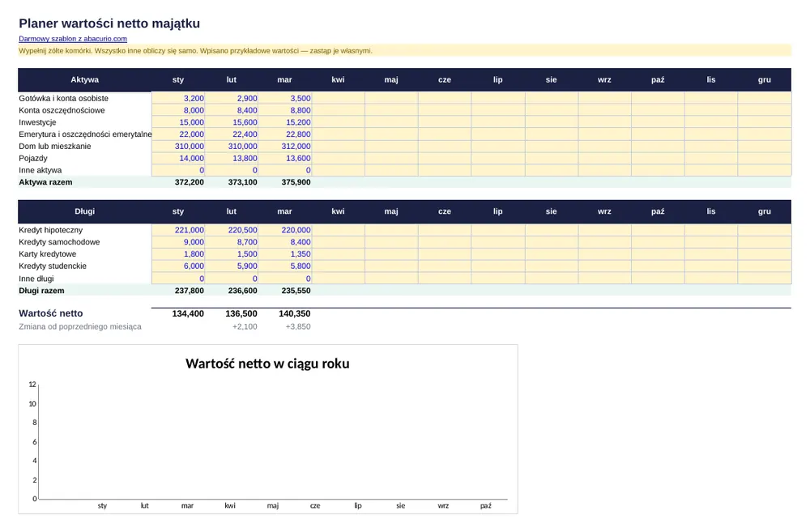The image size is (810, 532).
Task: Select the empty cze cell for Karty kredytowe
Action: [444, 254]
